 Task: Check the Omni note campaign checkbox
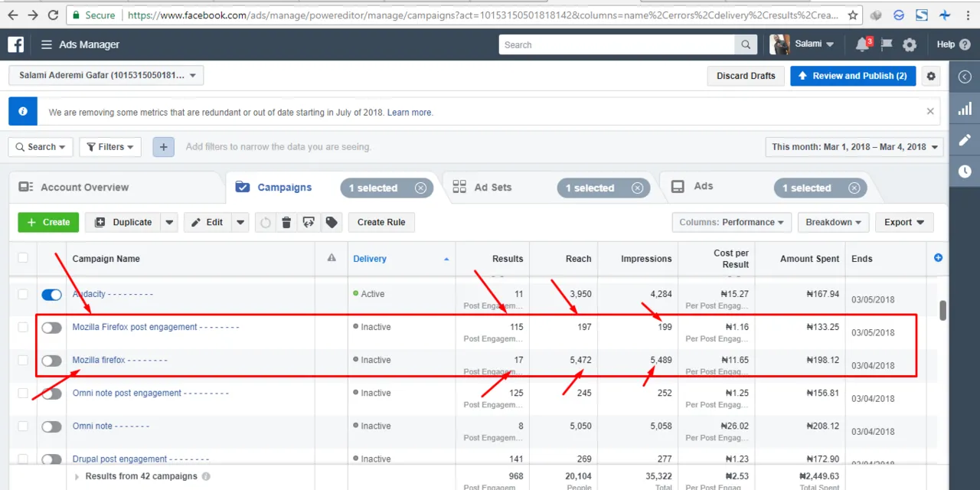23,426
